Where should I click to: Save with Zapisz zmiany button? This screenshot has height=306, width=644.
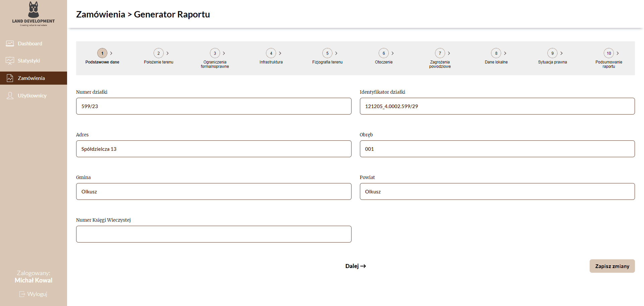tap(612, 266)
